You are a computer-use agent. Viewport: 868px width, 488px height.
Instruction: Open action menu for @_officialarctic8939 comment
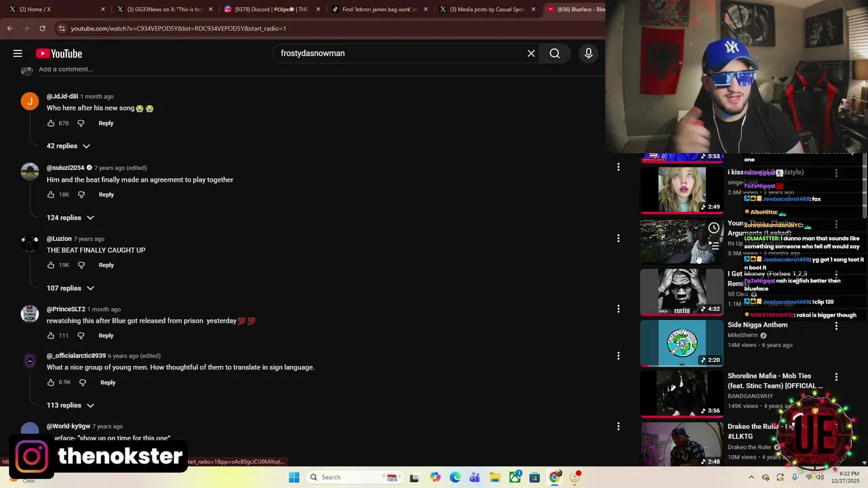pyautogui.click(x=618, y=356)
